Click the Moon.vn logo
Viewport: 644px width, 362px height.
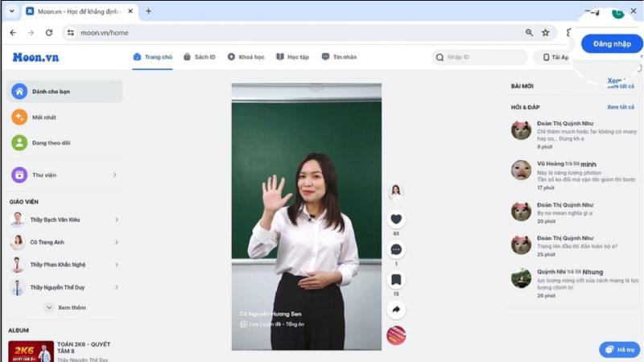(x=35, y=57)
